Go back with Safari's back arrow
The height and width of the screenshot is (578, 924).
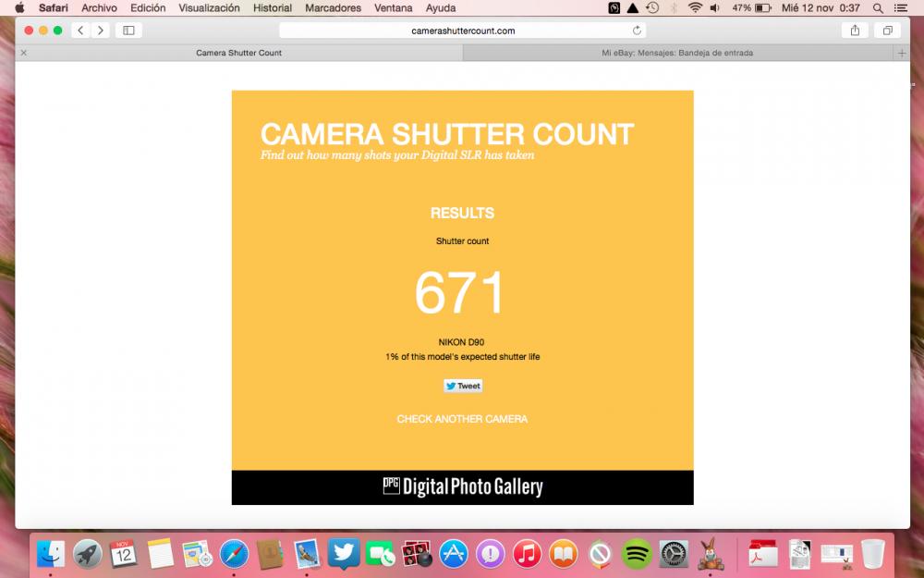tap(80, 31)
